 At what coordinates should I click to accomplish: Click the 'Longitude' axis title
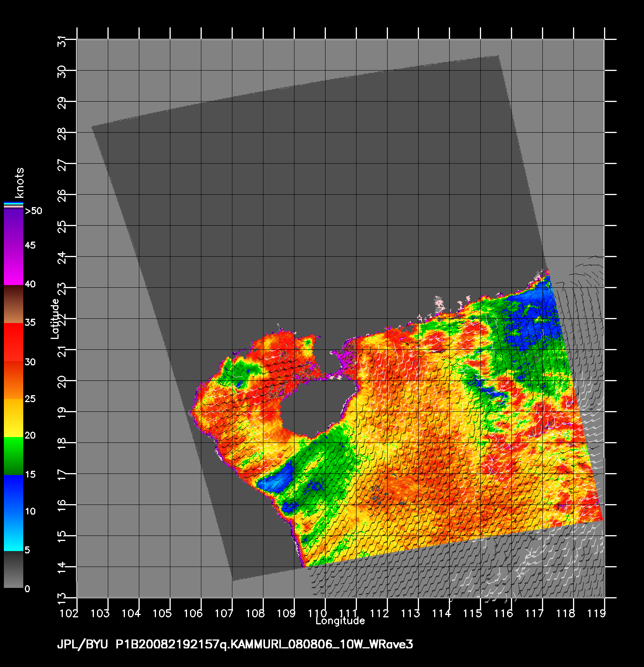(340, 621)
